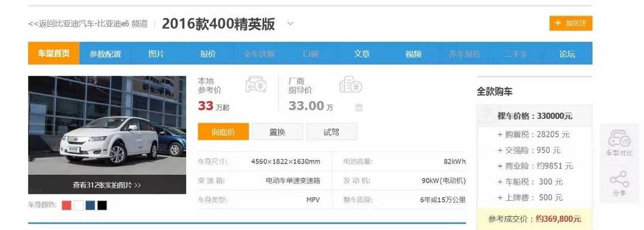Viewport: 644px width, 230px height.
Task: Click the manufacturer guide price calculator icon
Action: [351, 84]
